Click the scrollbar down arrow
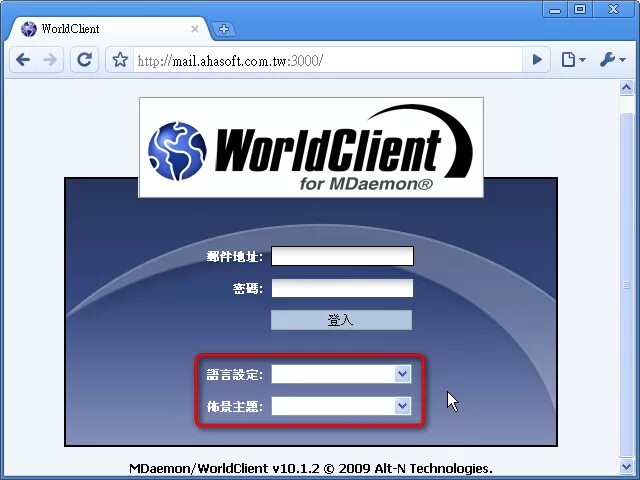Image resolution: width=640 pixels, height=480 pixels. tap(627, 465)
